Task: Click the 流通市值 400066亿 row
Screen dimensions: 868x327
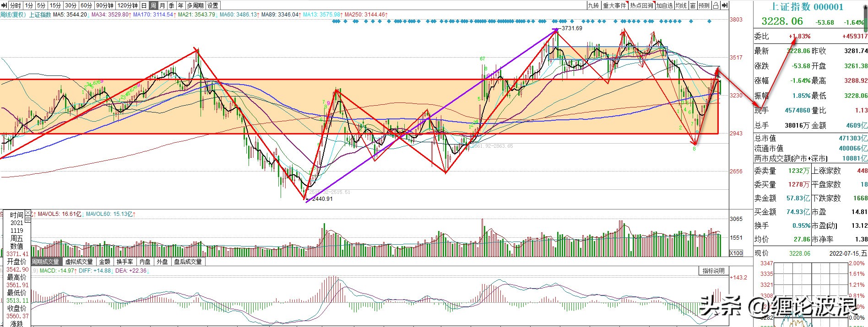Action: tap(810, 148)
